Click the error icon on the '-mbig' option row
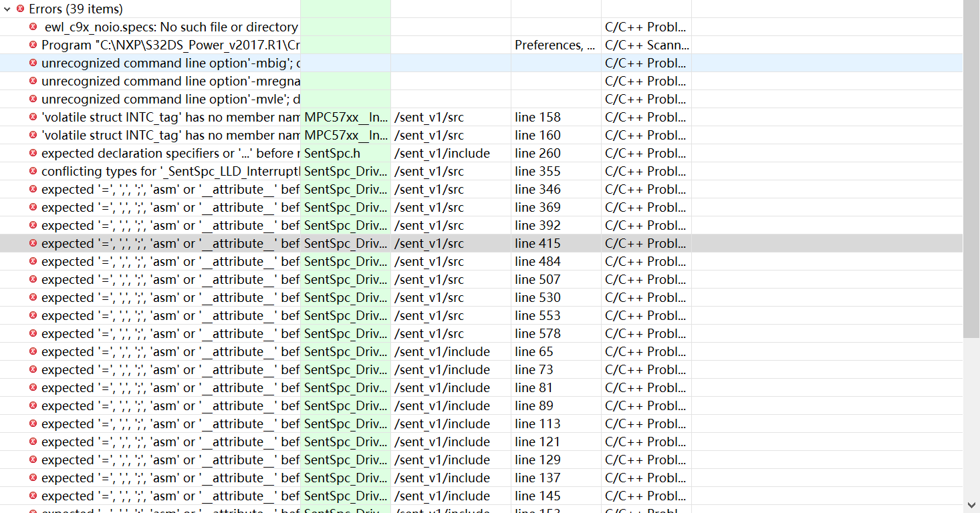Screen dimensions: 980x513 (32, 63)
